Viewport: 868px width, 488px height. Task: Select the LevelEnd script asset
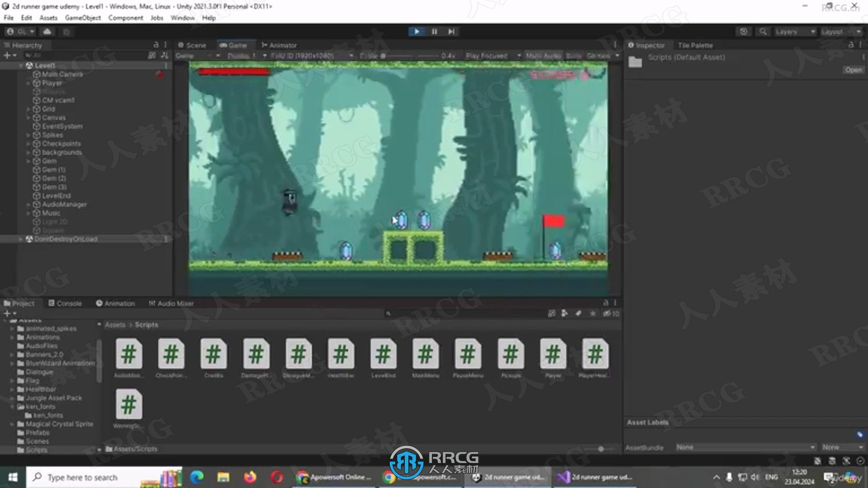point(383,358)
